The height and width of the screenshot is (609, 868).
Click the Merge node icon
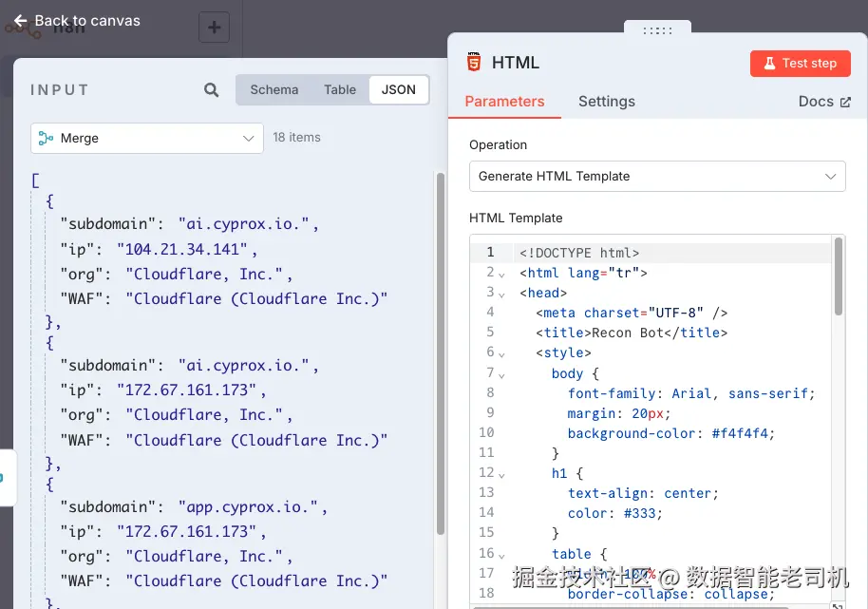(46, 138)
